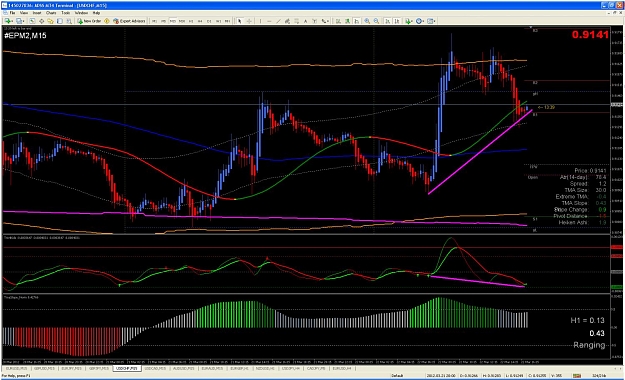Switch to the GBPJPY,M15 chart tab
The width and height of the screenshot is (625, 380).
click(99, 368)
